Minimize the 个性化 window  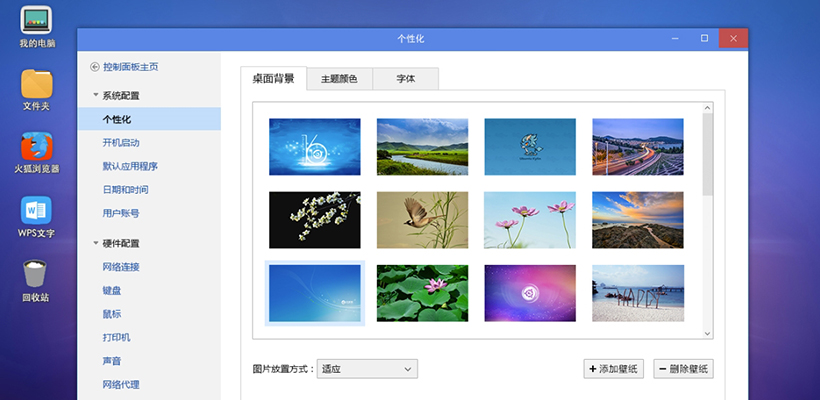pos(676,39)
